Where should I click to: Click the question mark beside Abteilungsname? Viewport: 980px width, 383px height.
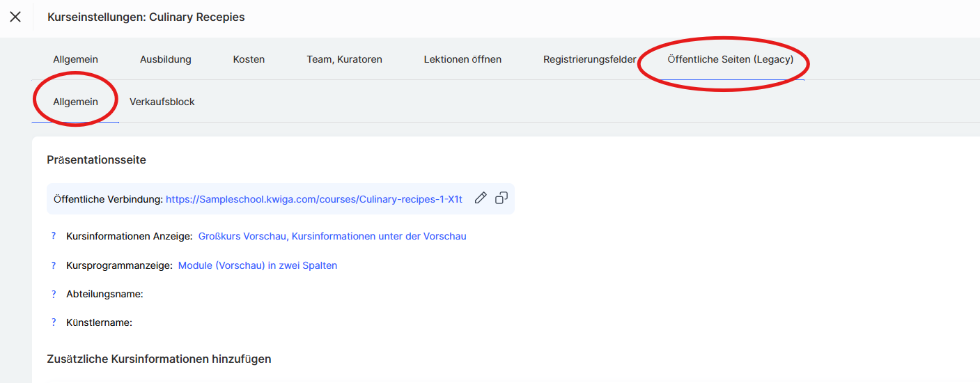tap(54, 294)
